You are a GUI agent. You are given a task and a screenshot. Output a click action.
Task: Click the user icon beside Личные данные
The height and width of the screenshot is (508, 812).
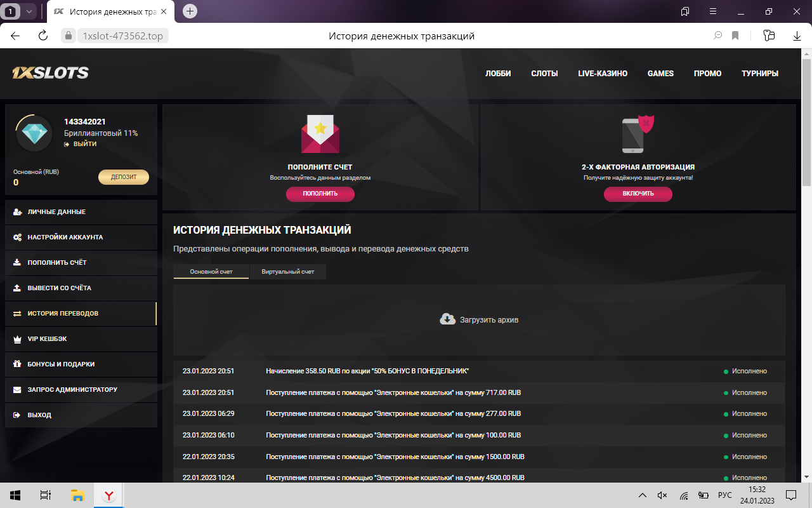click(17, 212)
